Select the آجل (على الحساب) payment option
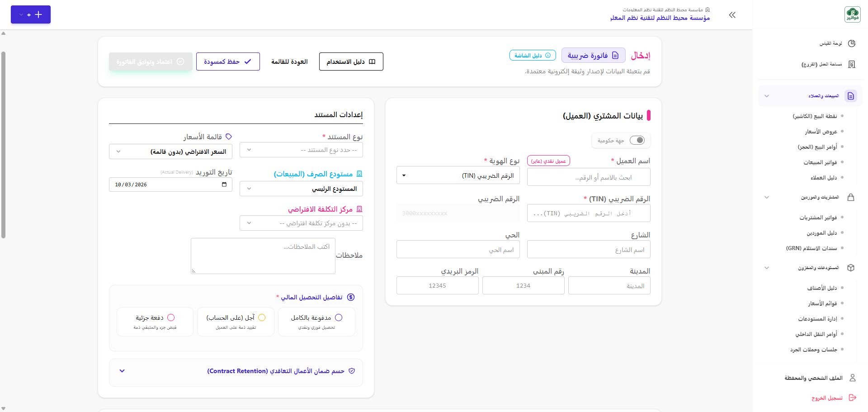 (236, 322)
